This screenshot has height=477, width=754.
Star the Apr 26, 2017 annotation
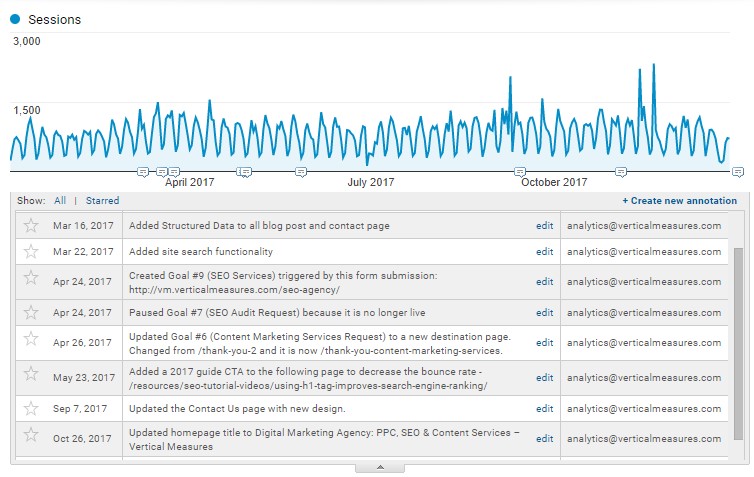[x=31, y=339]
